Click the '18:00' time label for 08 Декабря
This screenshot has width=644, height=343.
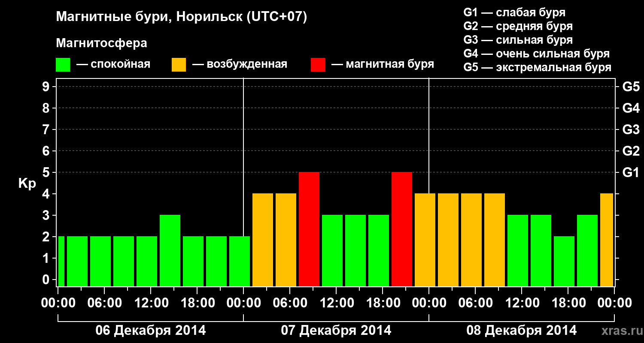[568, 303]
